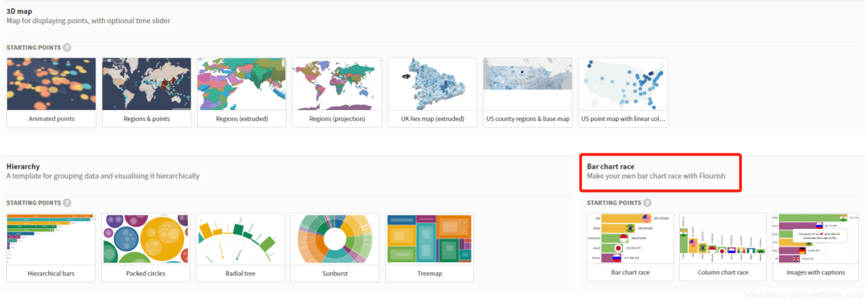This screenshot has width=868, height=305.
Task: Open the Animated points template thumbnail
Action: coord(51,92)
